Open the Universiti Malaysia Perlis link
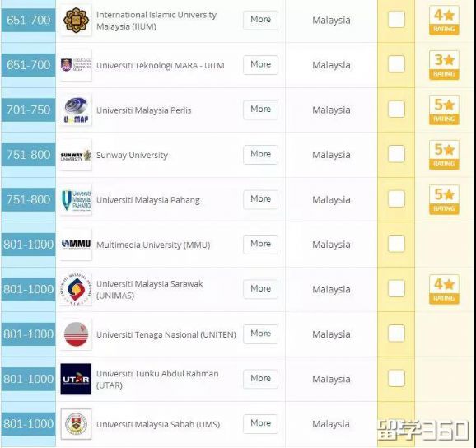This screenshot has width=476, height=448. click(143, 110)
